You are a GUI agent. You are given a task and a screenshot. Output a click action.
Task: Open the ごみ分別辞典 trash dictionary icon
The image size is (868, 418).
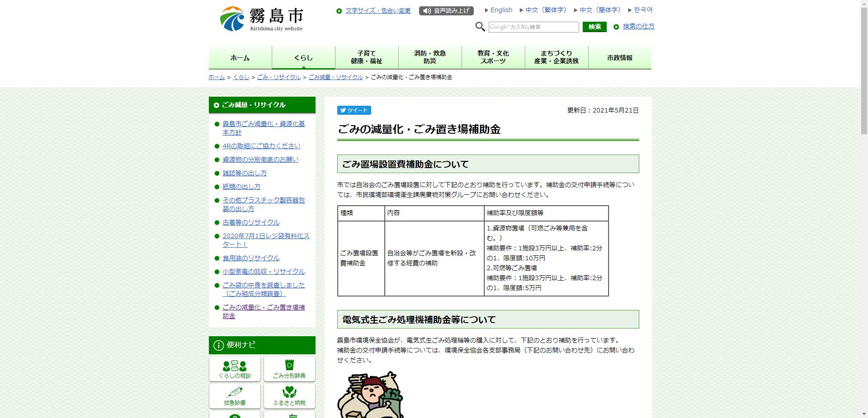(289, 365)
